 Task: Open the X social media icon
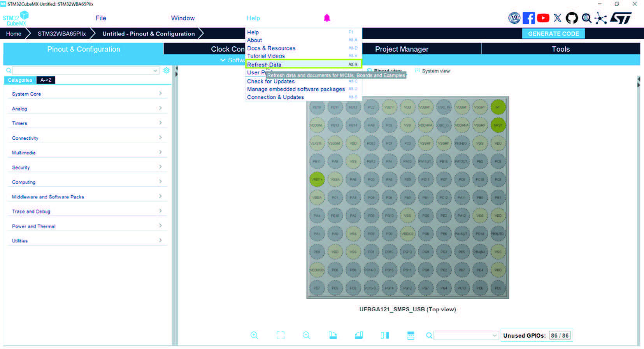pos(558,18)
